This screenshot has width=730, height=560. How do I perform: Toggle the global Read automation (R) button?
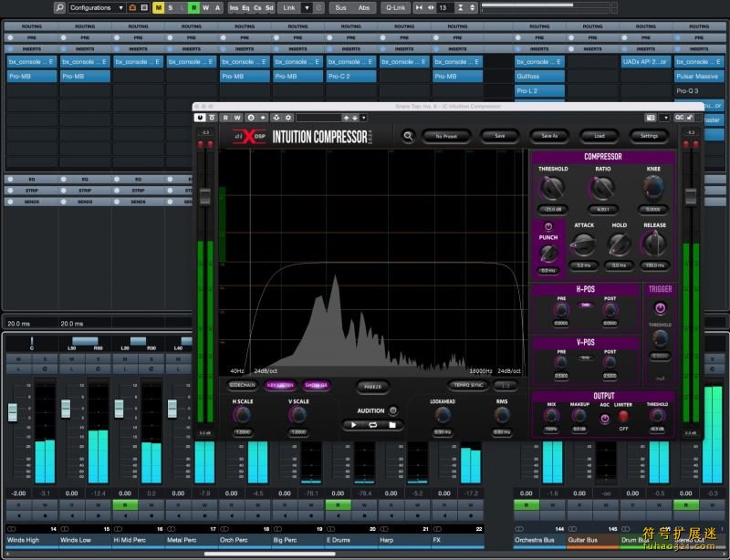click(x=193, y=7)
